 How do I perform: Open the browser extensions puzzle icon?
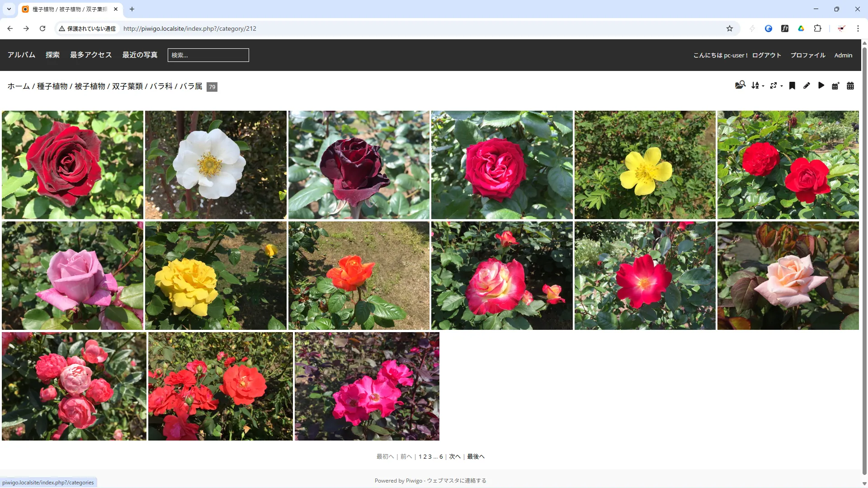point(817,28)
